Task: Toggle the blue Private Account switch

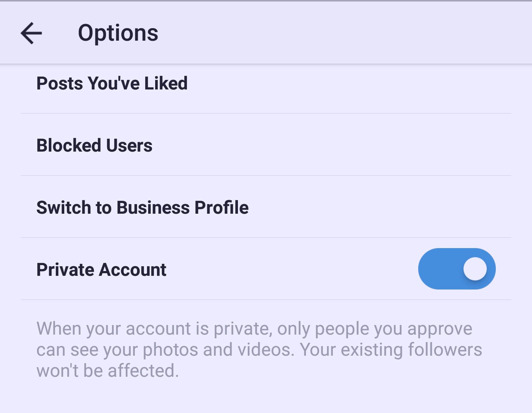Action: [x=457, y=268]
